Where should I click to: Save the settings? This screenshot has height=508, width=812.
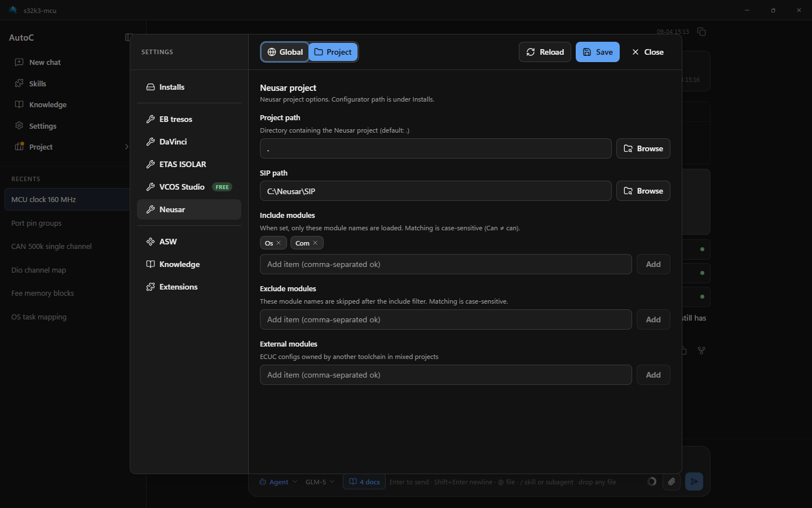coord(598,52)
